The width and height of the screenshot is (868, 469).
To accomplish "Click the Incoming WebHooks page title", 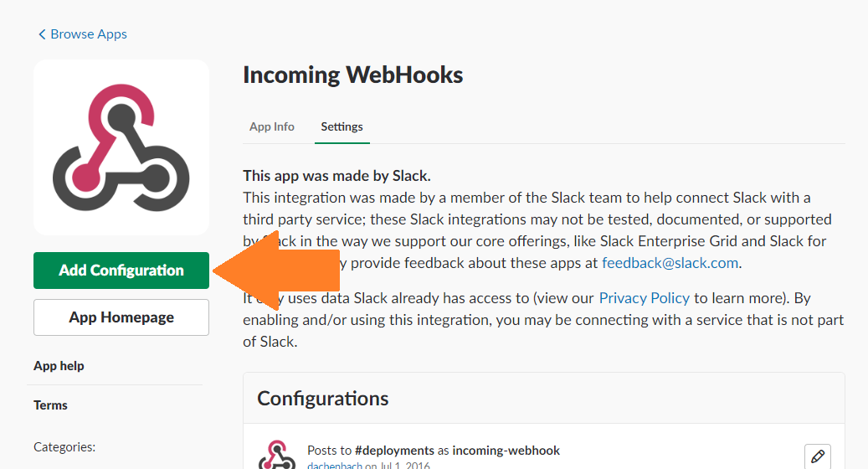I will (352, 75).
